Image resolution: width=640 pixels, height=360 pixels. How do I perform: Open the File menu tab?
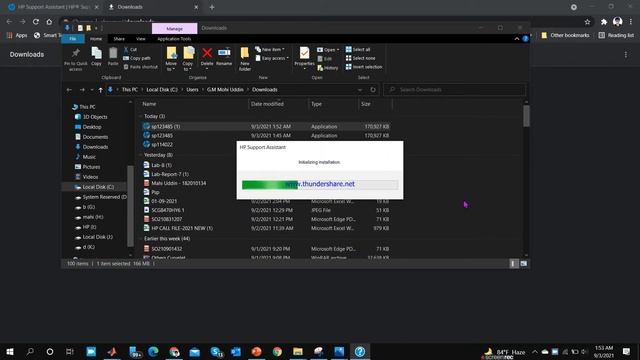click(73, 39)
